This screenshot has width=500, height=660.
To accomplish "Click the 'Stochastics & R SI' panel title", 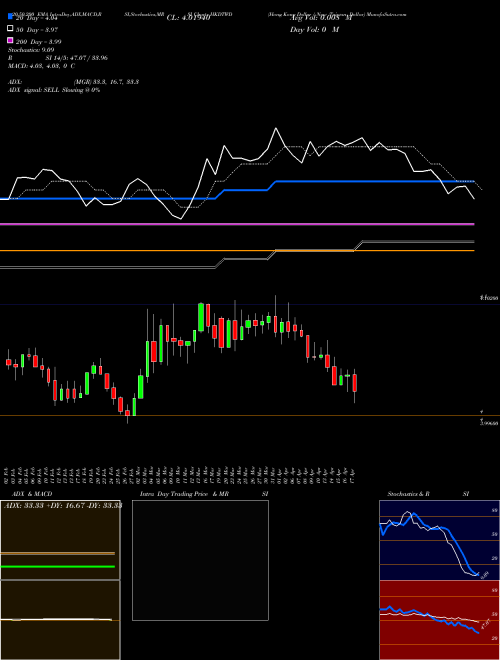I will (428, 494).
